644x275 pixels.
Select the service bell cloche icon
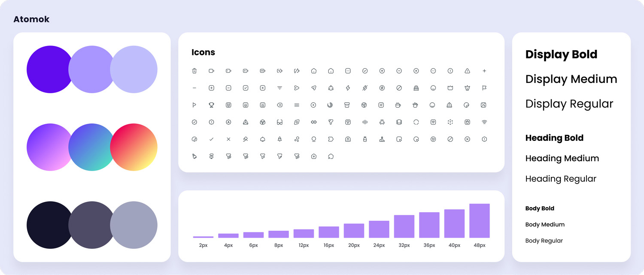pyautogui.click(x=450, y=105)
